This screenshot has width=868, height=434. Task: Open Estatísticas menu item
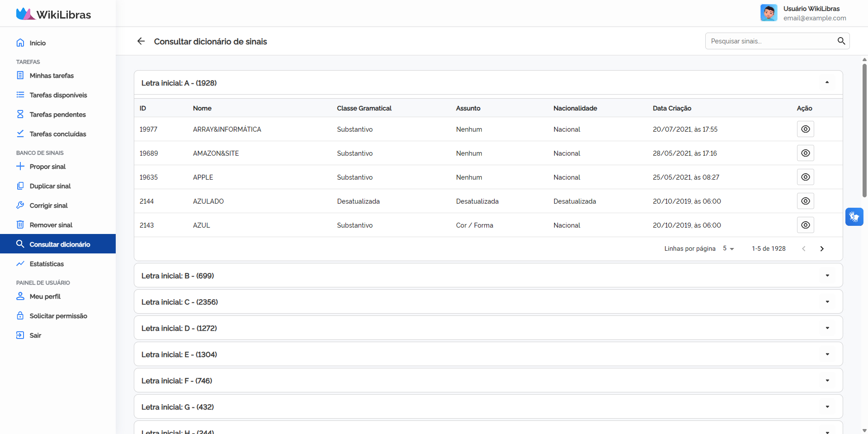[47, 264]
